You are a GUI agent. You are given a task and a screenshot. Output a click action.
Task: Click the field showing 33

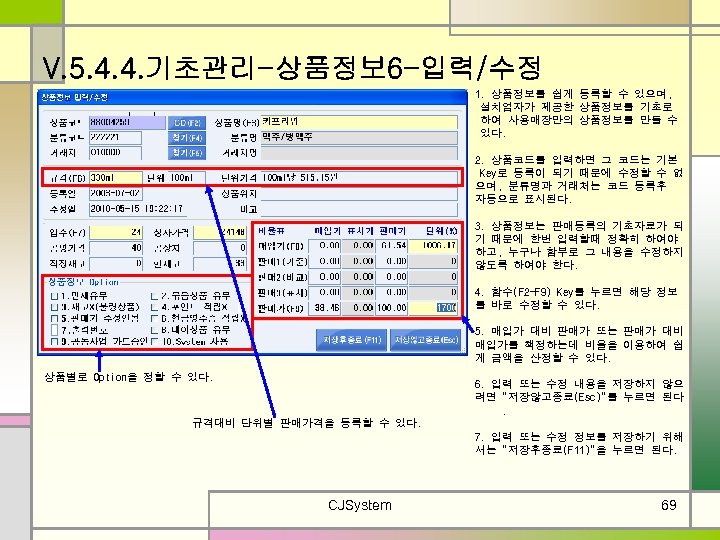point(220,264)
